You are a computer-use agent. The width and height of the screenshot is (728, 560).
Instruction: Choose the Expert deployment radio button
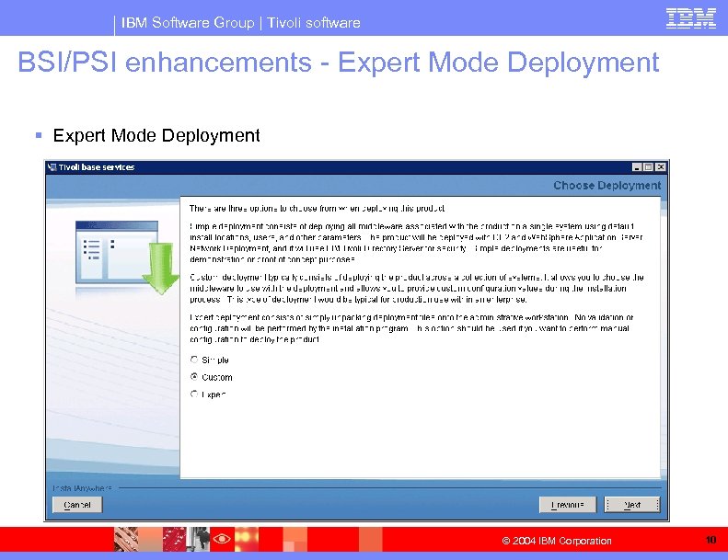point(194,394)
